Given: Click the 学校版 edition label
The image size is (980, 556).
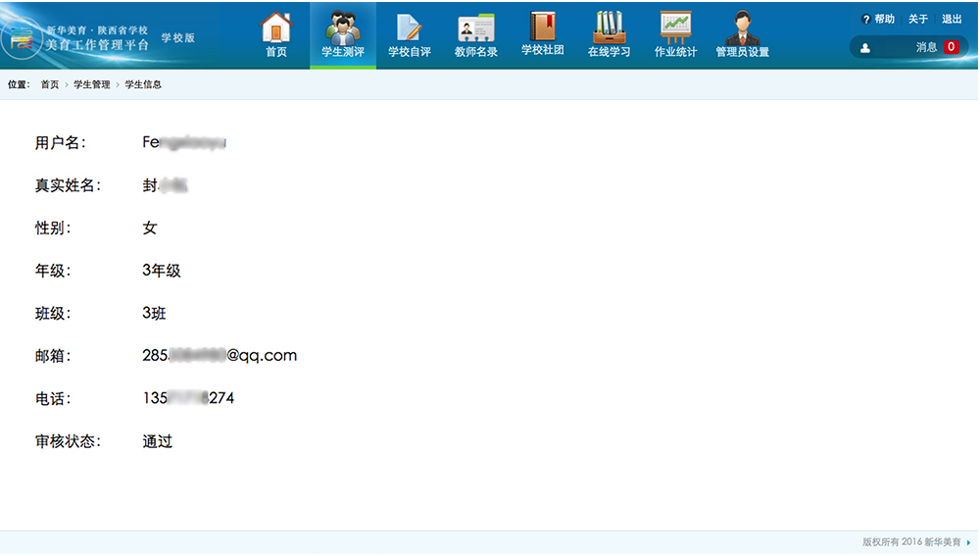Looking at the screenshot, I should point(177,38).
